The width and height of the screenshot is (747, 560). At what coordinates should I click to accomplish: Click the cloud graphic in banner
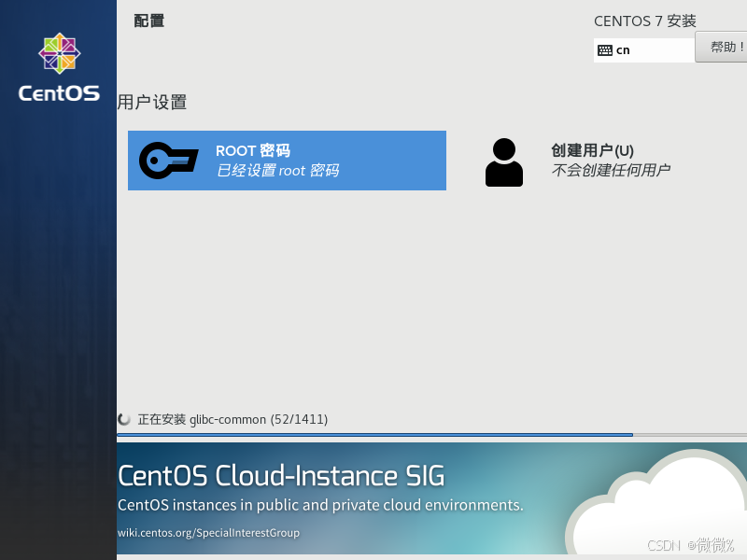click(656, 502)
